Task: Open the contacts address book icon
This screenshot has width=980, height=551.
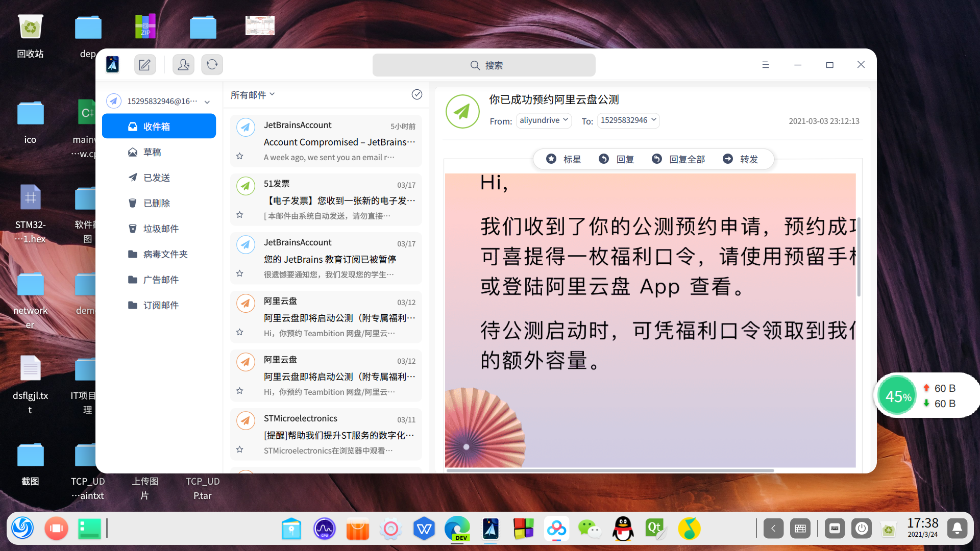Action: coord(183,65)
